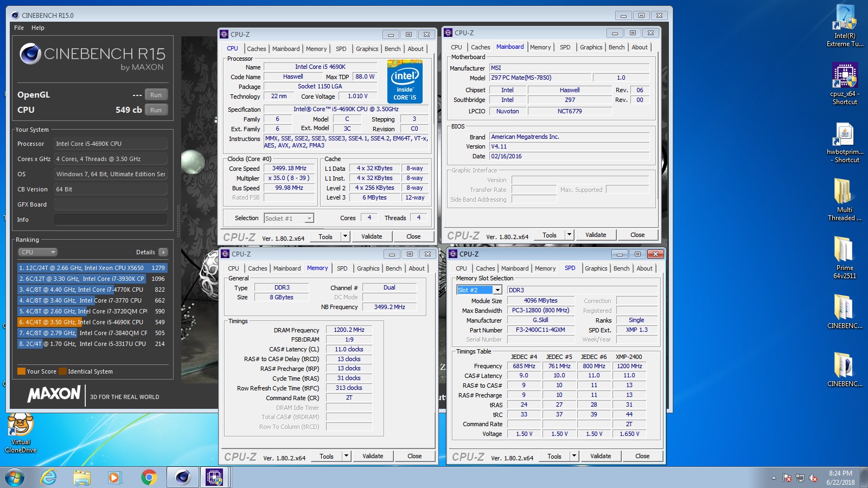Open Windows Explorer from the taskbar
The height and width of the screenshot is (488, 868).
(82, 478)
